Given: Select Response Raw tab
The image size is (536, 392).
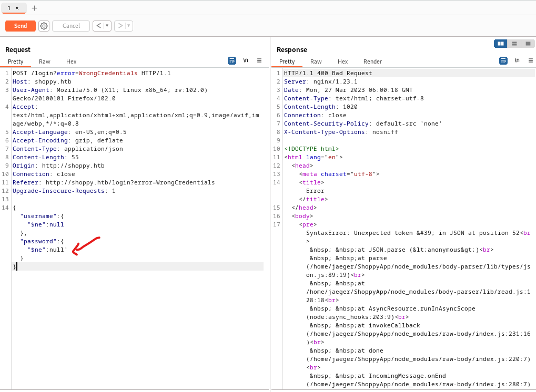Looking at the screenshot, I should click(x=316, y=61).
